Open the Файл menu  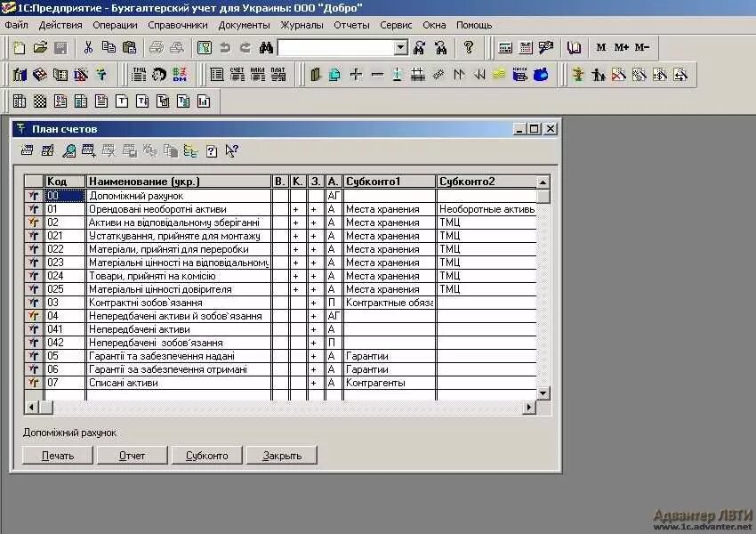pos(16,25)
